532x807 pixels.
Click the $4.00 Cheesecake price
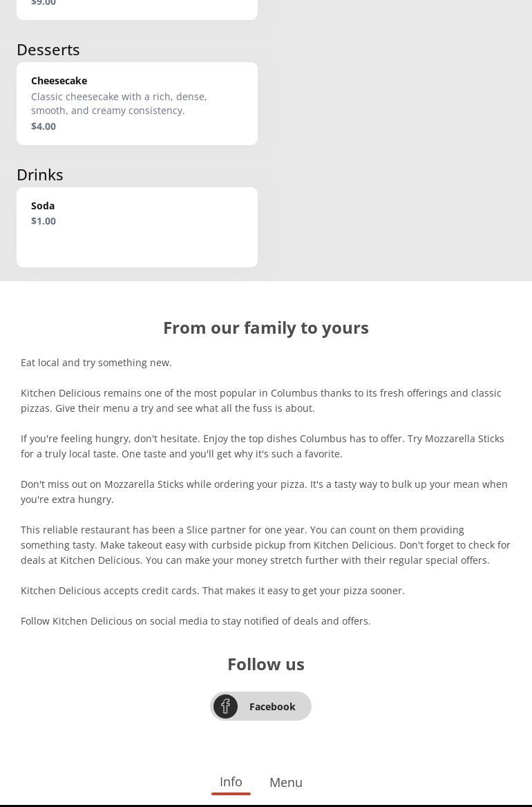44,126
